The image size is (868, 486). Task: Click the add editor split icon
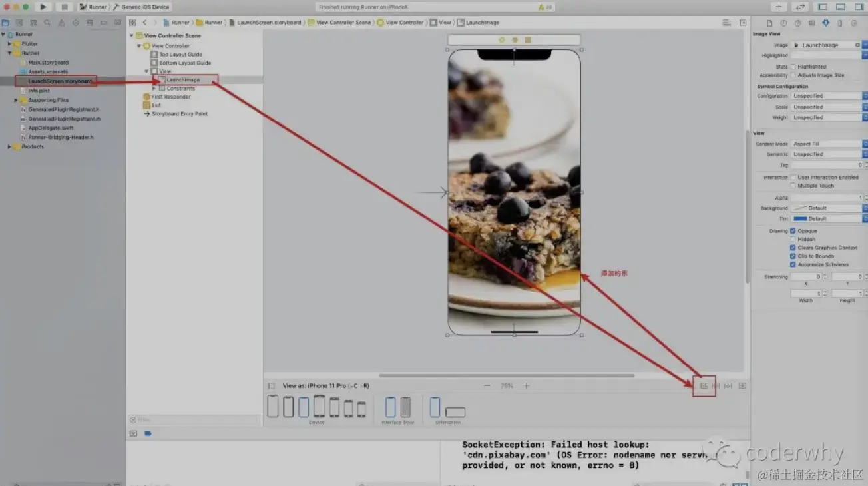742,23
